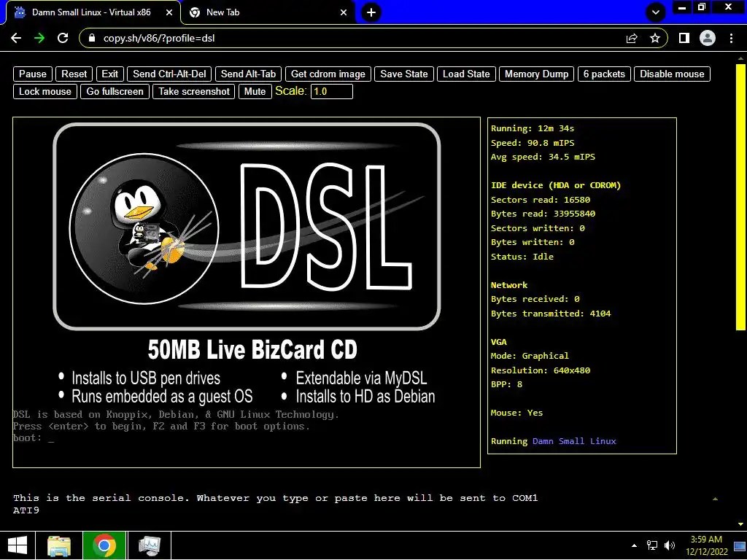Open the clock showing 3:59 AM

click(706, 545)
